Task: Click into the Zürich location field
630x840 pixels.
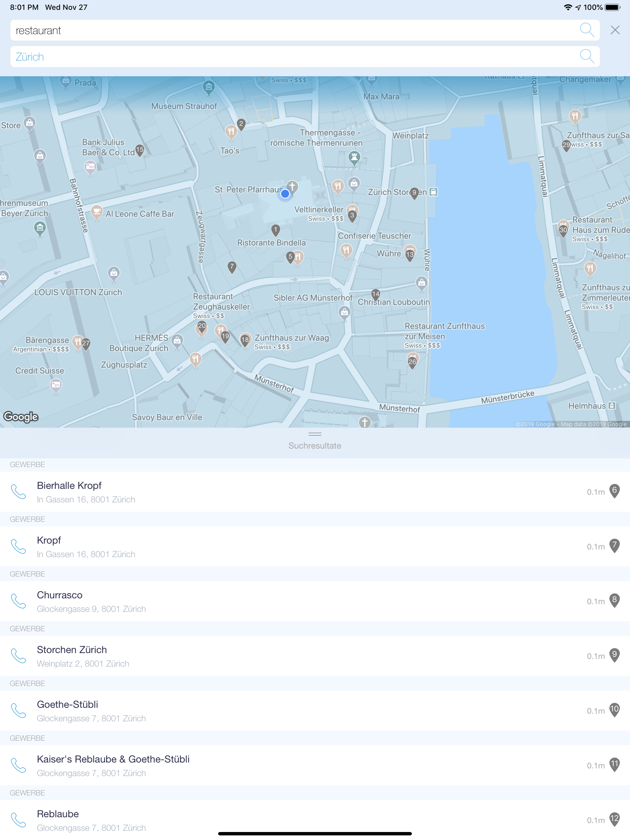Action: [266, 57]
